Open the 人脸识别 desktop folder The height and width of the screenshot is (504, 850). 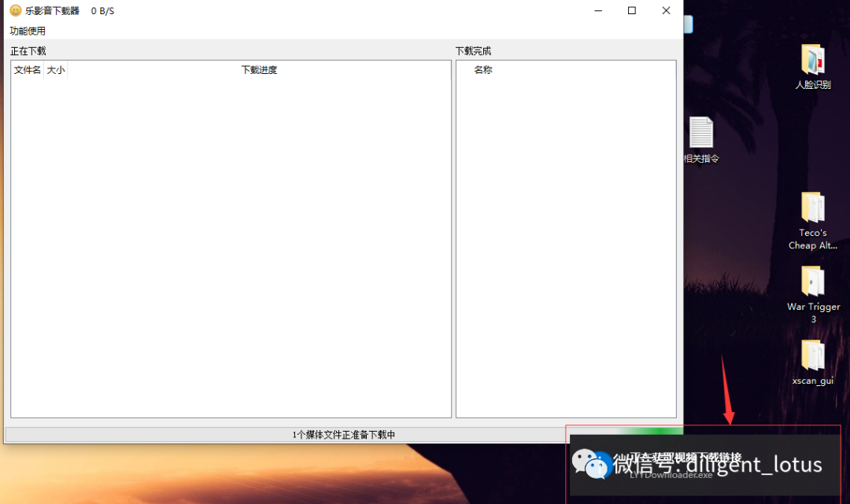coord(812,66)
